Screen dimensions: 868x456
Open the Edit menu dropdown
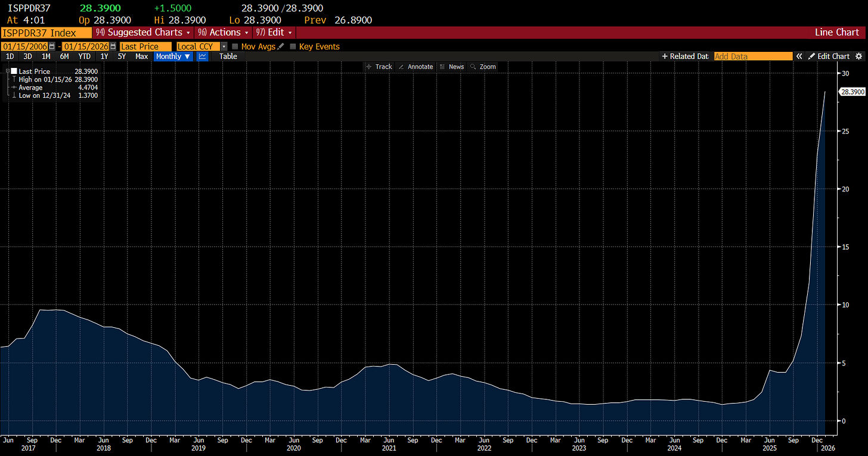click(x=275, y=33)
